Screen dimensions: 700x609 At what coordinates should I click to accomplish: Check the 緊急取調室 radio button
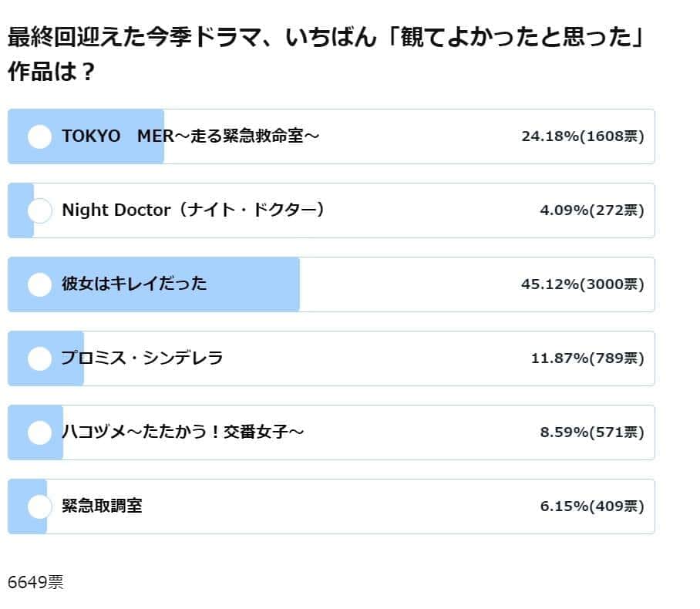(39, 506)
